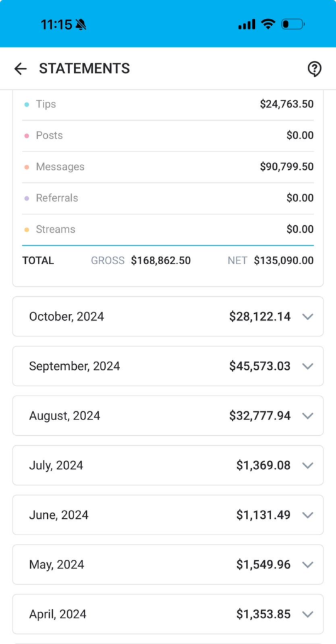Screen dimensions: 336x644
Task: Expand October, 2024 statement chevron
Action: [x=308, y=317]
